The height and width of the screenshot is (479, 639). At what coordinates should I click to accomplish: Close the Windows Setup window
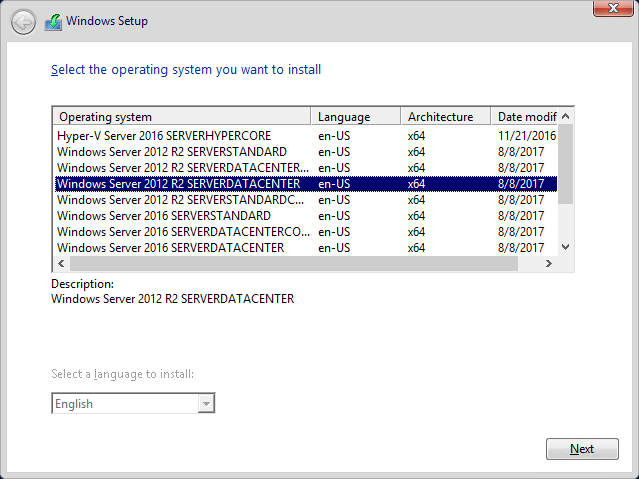point(613,8)
